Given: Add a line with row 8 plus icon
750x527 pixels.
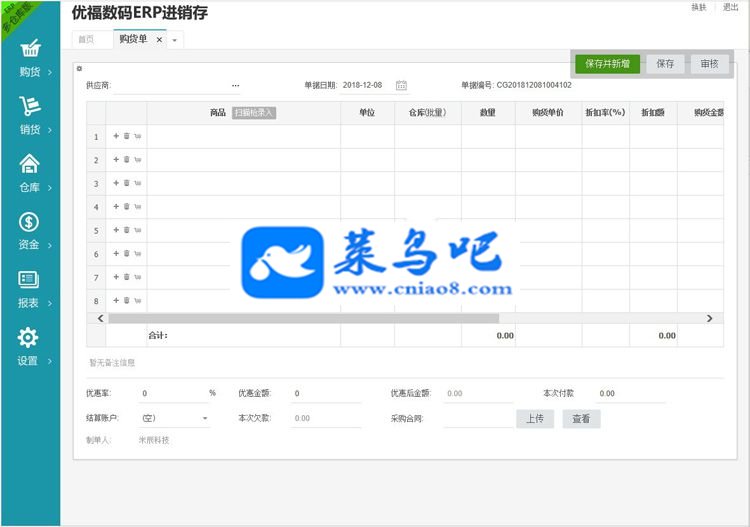Looking at the screenshot, I should (116, 300).
